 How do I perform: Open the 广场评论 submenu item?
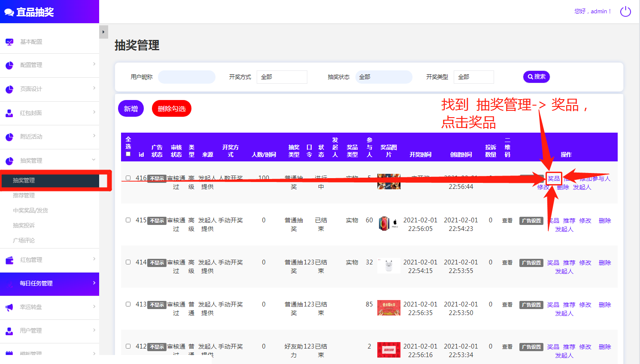pyautogui.click(x=24, y=240)
